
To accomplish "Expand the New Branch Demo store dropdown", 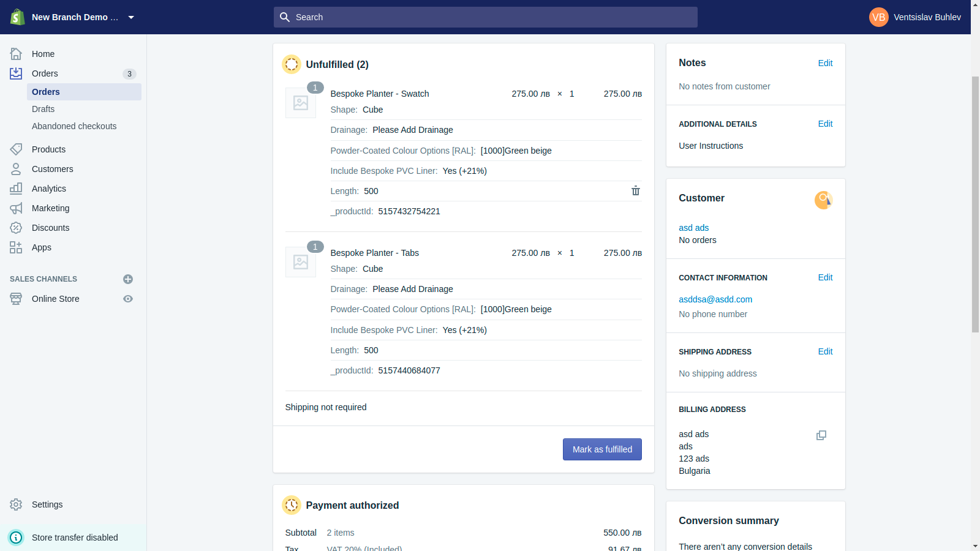I will (131, 17).
